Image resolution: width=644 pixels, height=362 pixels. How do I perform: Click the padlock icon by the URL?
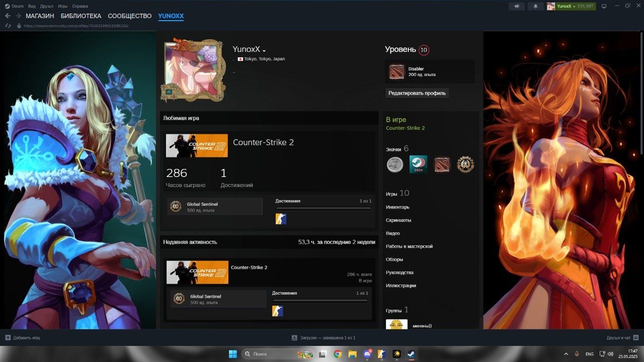tap(19, 26)
